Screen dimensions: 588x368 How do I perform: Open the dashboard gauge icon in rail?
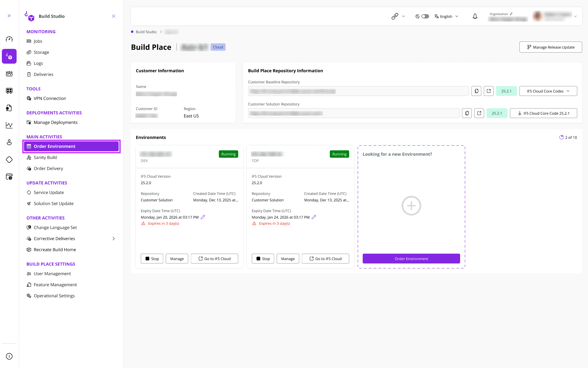(x=9, y=39)
